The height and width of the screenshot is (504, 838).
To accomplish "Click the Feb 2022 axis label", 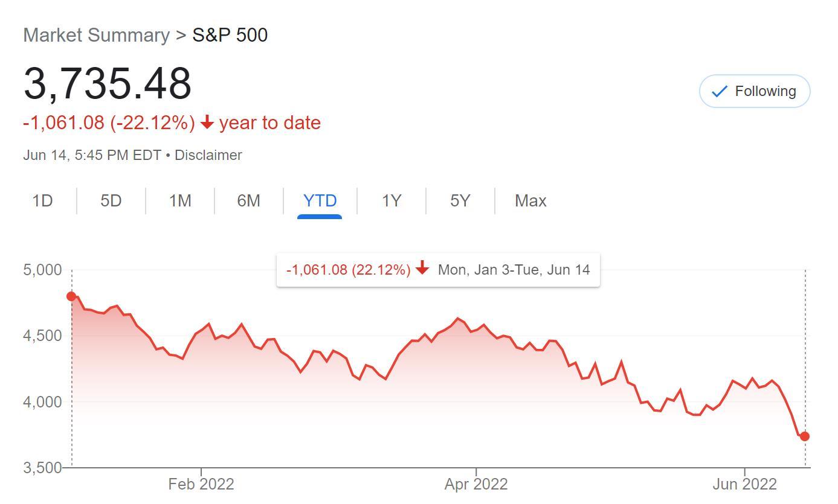I will tap(201, 484).
